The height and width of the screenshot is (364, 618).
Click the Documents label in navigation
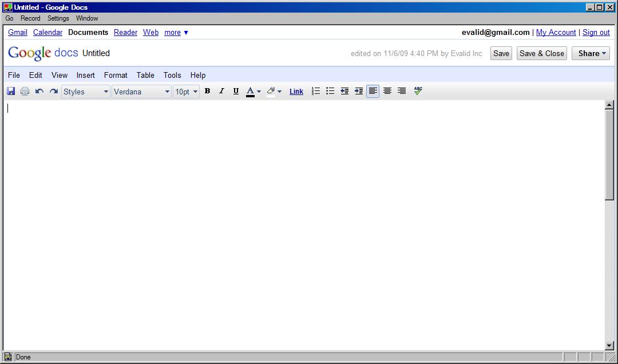point(88,33)
